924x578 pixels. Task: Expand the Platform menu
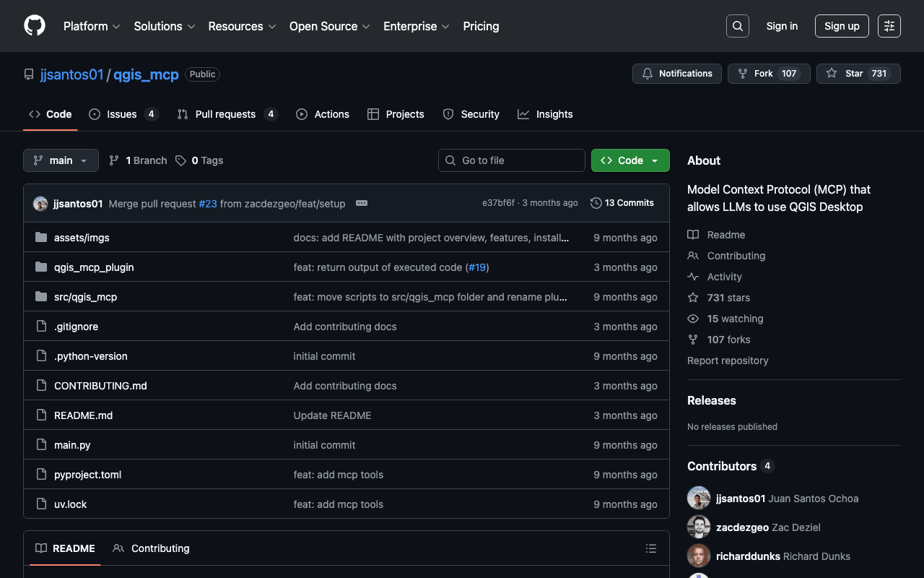tap(92, 26)
